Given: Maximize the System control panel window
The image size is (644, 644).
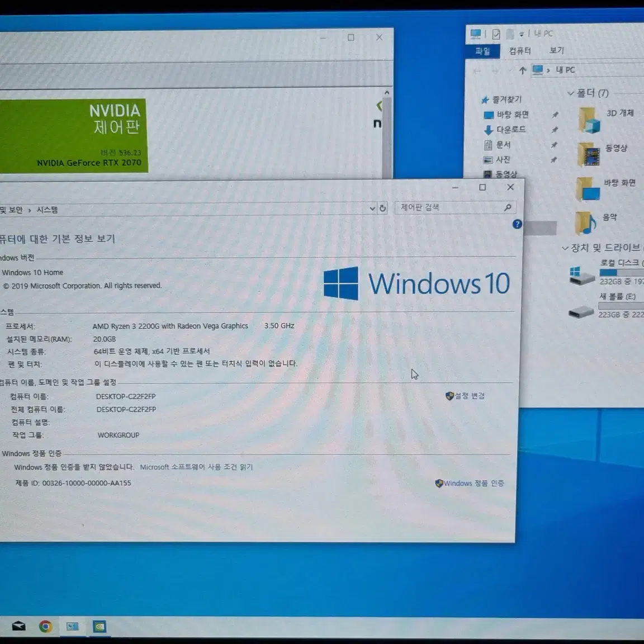Looking at the screenshot, I should point(482,187).
